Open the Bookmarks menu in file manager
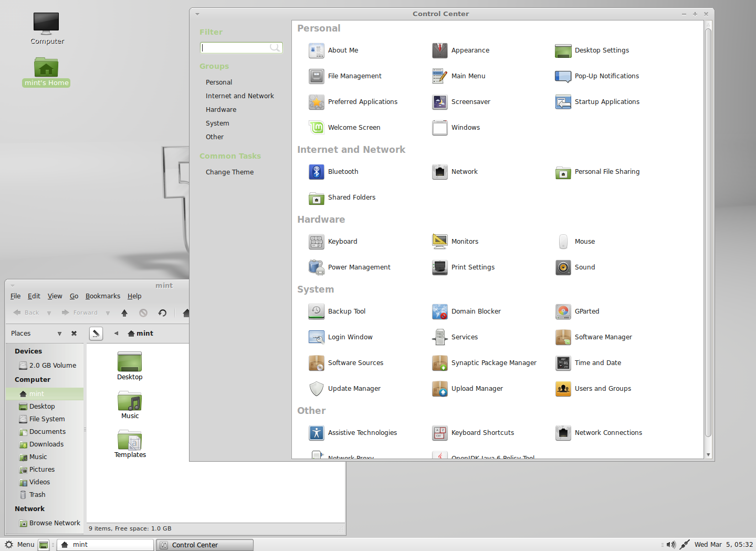756x551 pixels. 103,296
